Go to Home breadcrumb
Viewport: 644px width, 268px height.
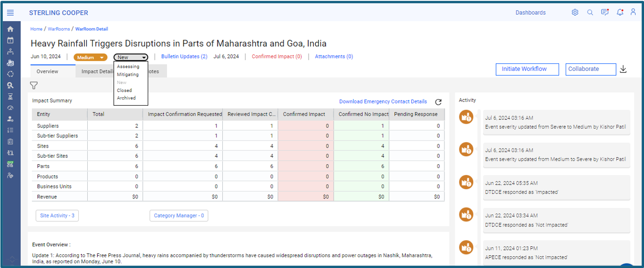(36, 29)
